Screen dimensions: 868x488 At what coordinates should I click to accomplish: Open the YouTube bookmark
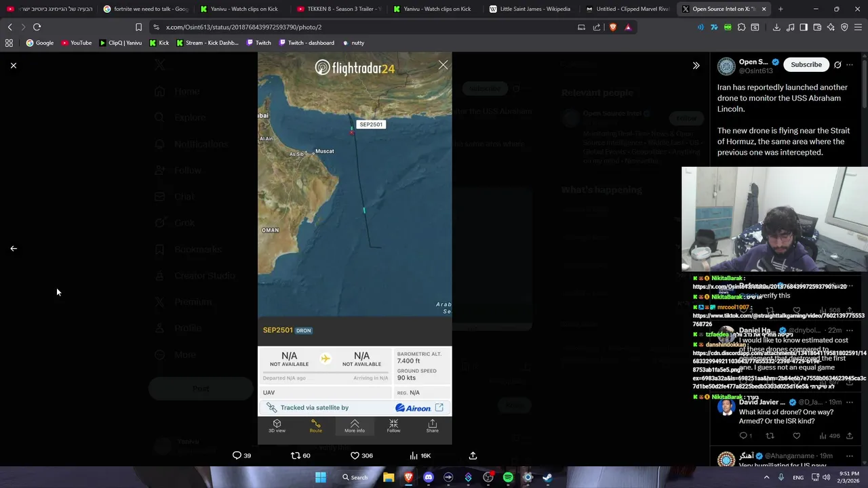point(76,43)
